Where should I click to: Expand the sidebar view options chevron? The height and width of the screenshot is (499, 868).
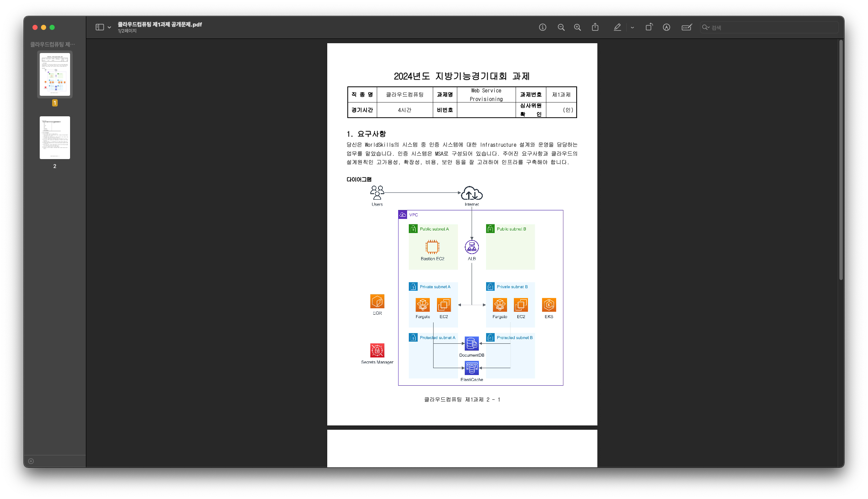point(109,27)
